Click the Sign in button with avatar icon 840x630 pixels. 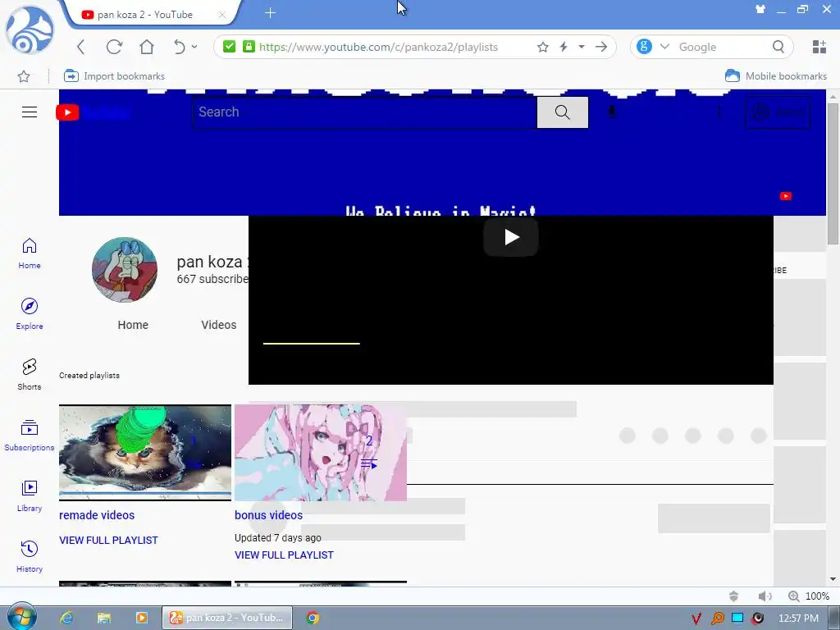point(778,112)
